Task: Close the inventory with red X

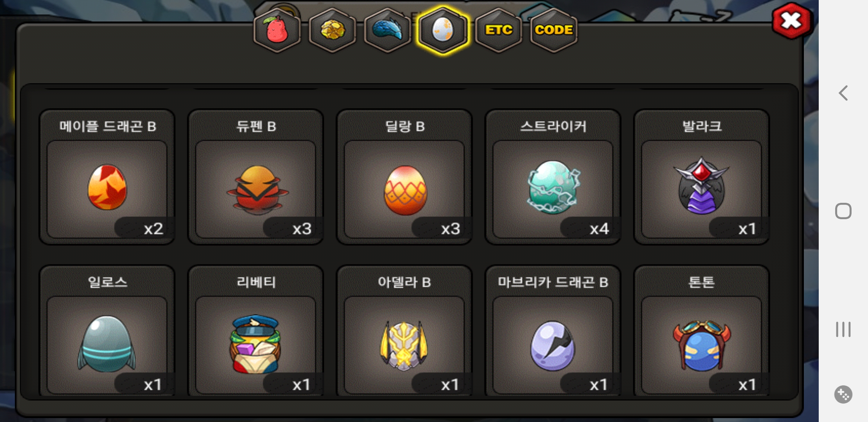Action: [792, 21]
